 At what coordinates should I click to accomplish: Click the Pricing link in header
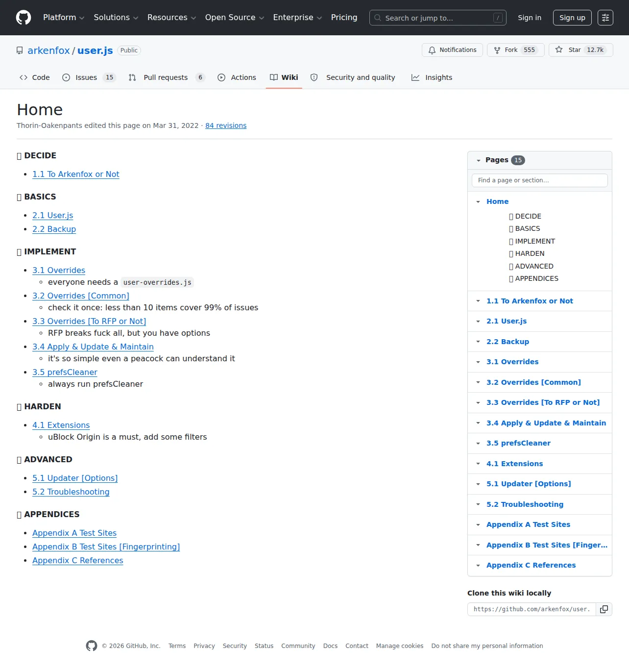pyautogui.click(x=344, y=18)
